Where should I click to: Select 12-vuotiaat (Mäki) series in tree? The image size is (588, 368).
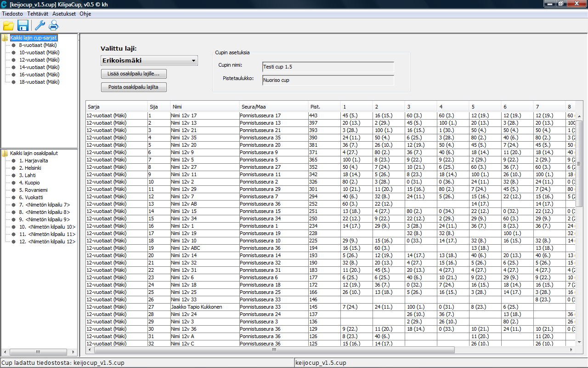(x=39, y=60)
